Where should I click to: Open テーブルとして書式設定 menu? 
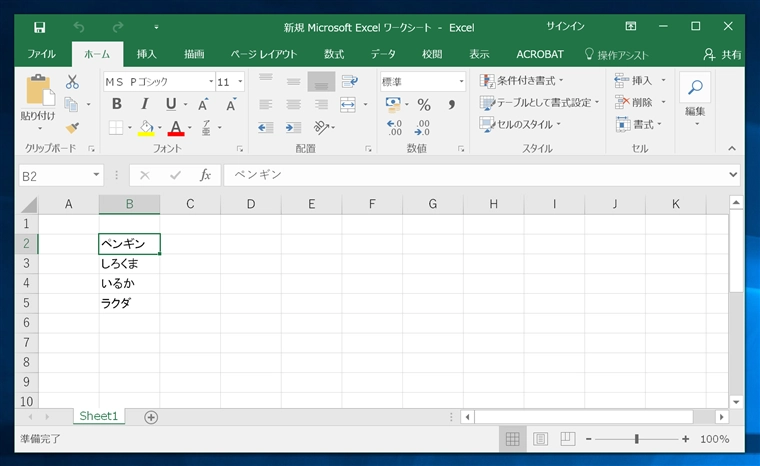click(539, 102)
